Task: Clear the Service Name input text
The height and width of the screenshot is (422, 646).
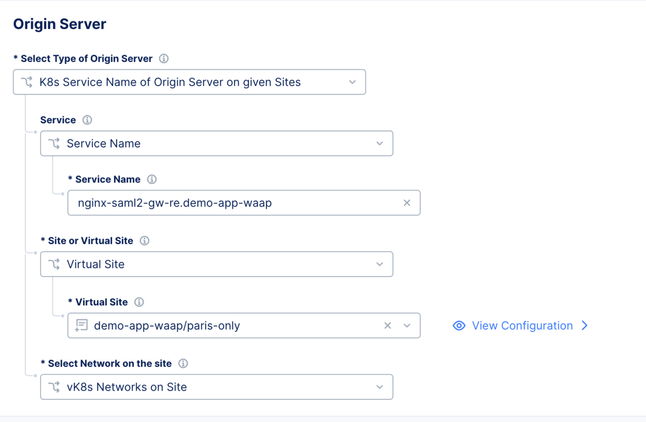Action: tap(407, 203)
